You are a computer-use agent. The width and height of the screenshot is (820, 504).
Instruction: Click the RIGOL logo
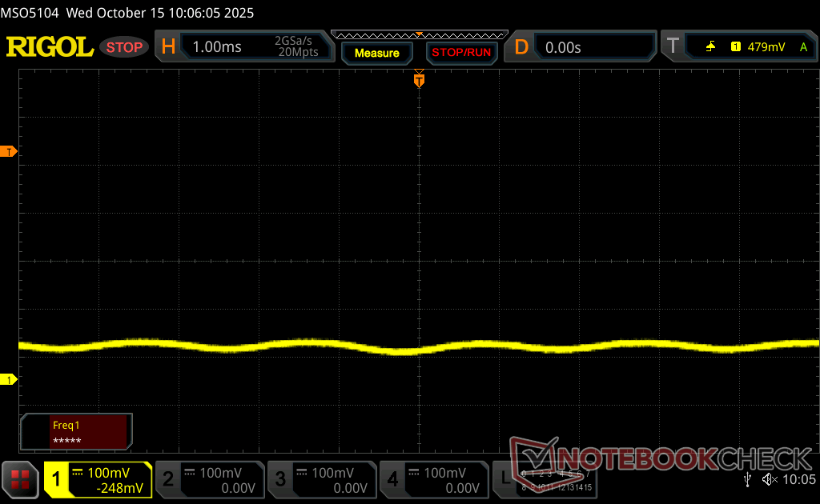click(50, 47)
